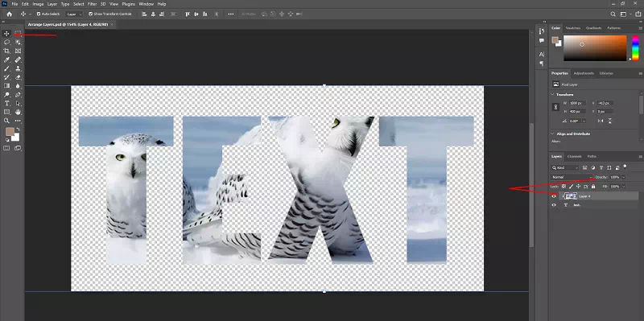Open the layer filter Kind dropdown
This screenshot has height=321, width=644.
coord(565,167)
